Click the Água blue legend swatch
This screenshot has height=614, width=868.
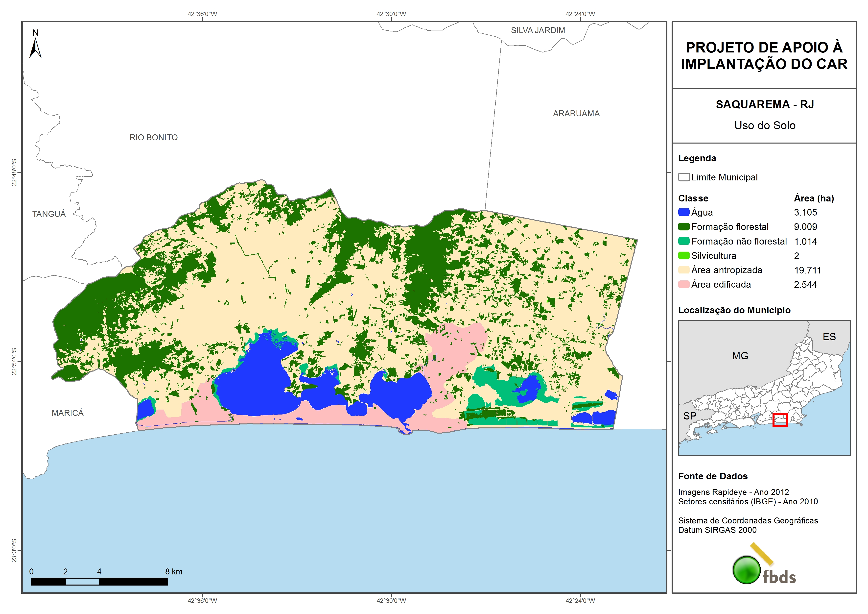click(x=683, y=212)
